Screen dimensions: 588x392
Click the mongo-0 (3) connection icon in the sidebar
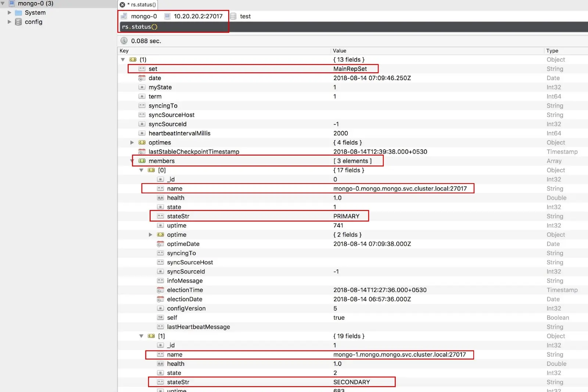(11, 4)
